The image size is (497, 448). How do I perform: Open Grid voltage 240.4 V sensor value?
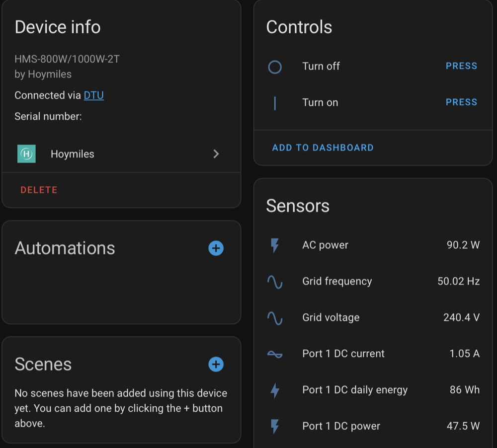[461, 317]
